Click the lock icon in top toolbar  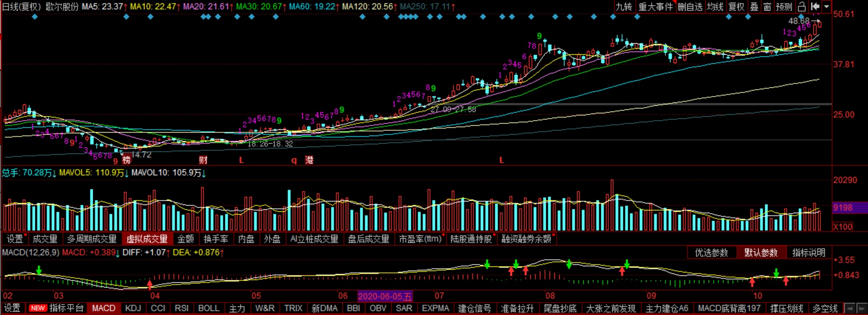tap(801, 6)
